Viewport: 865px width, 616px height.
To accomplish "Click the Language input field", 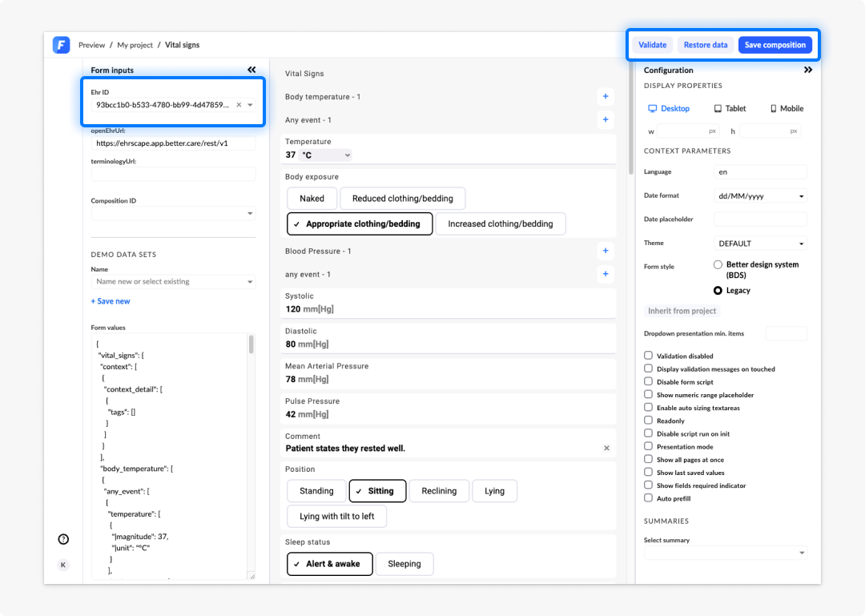I will click(760, 172).
